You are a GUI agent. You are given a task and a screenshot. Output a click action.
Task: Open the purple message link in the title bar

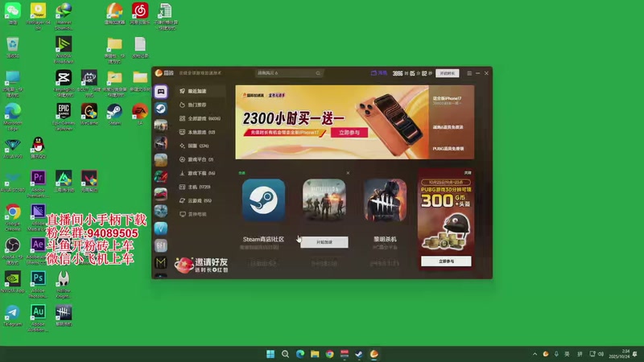(378, 73)
